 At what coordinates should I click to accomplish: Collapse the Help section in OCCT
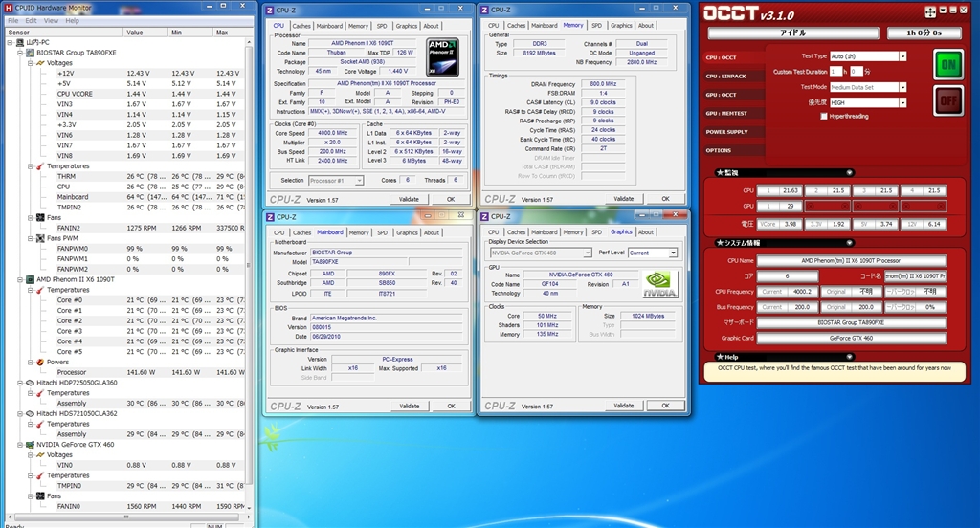click(849, 357)
